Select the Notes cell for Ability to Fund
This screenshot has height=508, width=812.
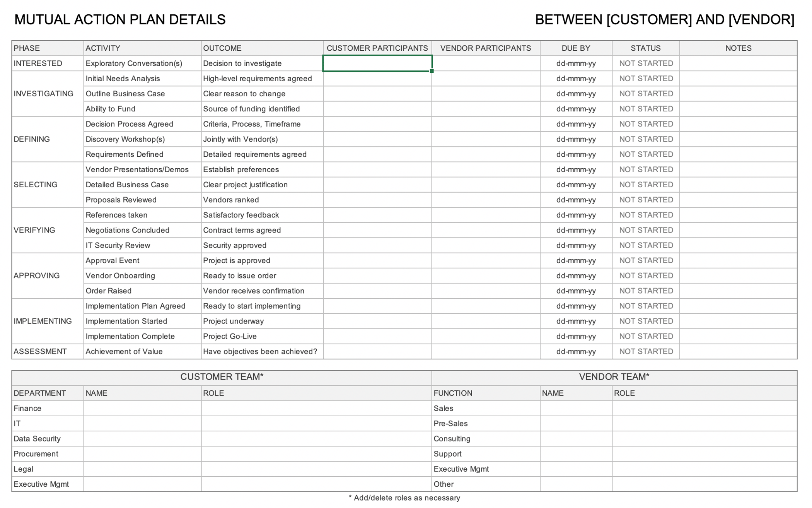click(x=738, y=109)
